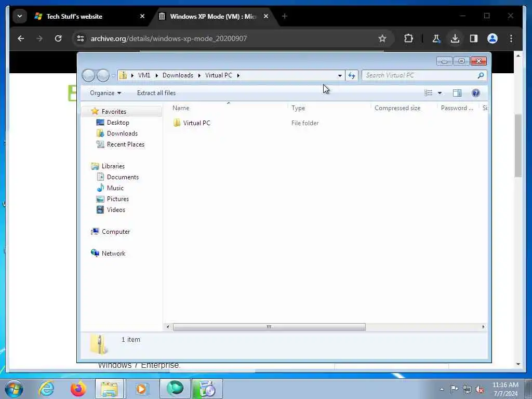
Task: Open Videos library
Action: coord(116,210)
